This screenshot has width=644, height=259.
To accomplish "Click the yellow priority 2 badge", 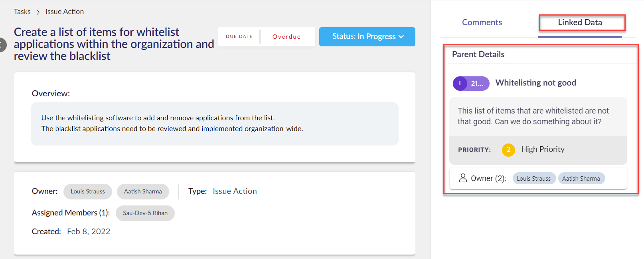I will (x=508, y=150).
